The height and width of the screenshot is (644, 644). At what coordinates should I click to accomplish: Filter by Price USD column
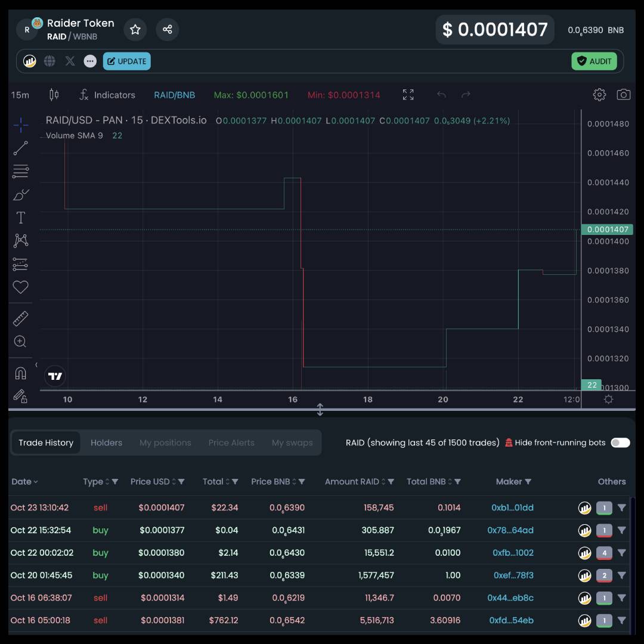pos(181,482)
